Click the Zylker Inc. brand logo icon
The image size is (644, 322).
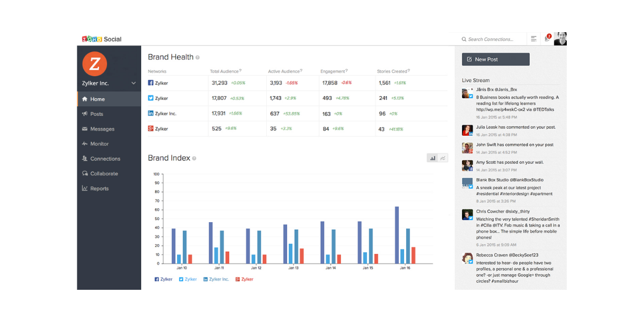point(95,63)
